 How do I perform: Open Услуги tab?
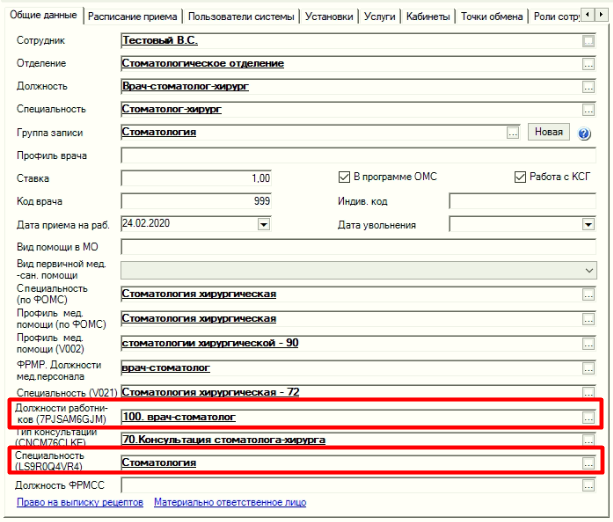point(379,16)
